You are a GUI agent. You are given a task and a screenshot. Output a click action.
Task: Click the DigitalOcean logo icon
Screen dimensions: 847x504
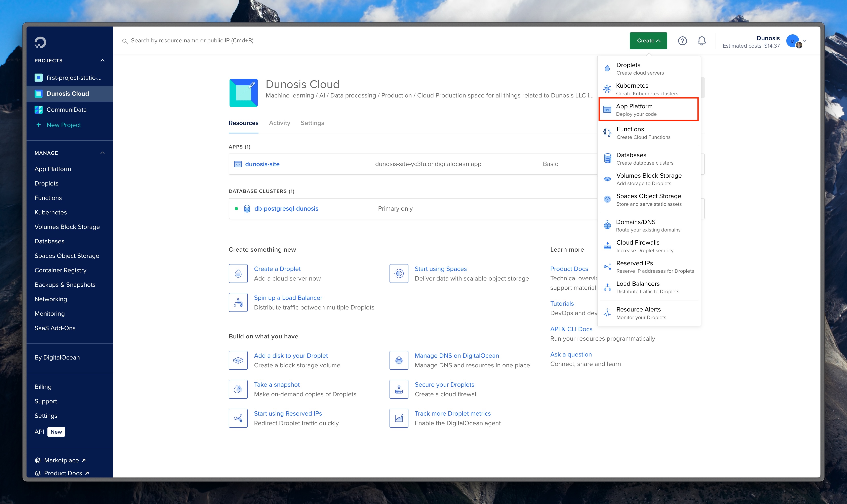40,42
